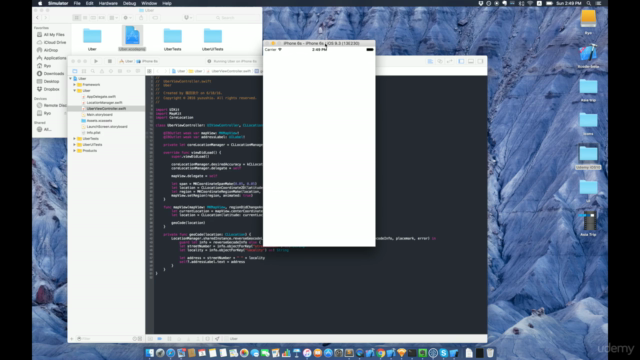Click Finder Share button
Viewport: 640px width, 360px height.
click(x=141, y=18)
